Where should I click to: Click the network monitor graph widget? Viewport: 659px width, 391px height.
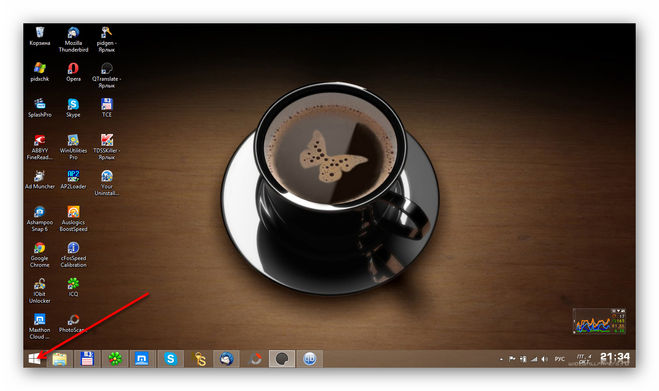tap(599, 321)
